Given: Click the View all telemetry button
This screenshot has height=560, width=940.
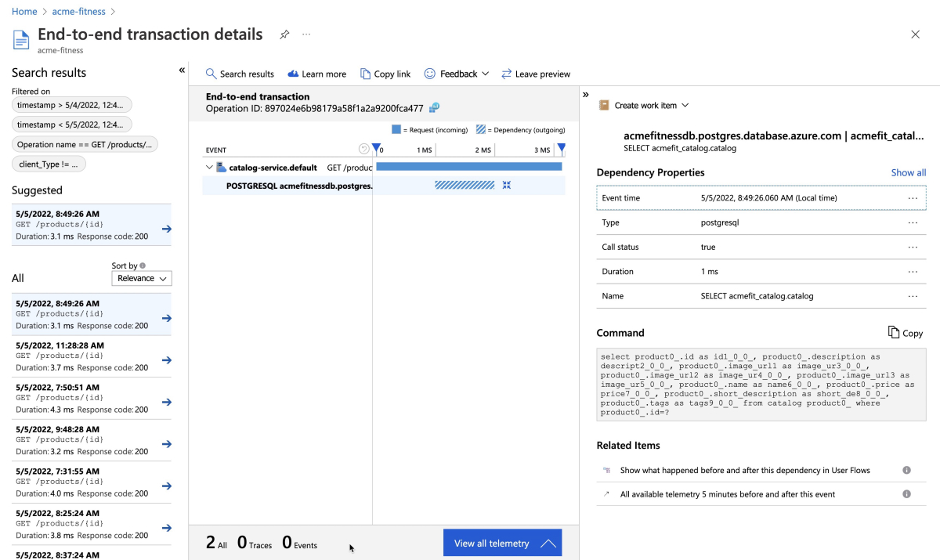Looking at the screenshot, I should 502,543.
